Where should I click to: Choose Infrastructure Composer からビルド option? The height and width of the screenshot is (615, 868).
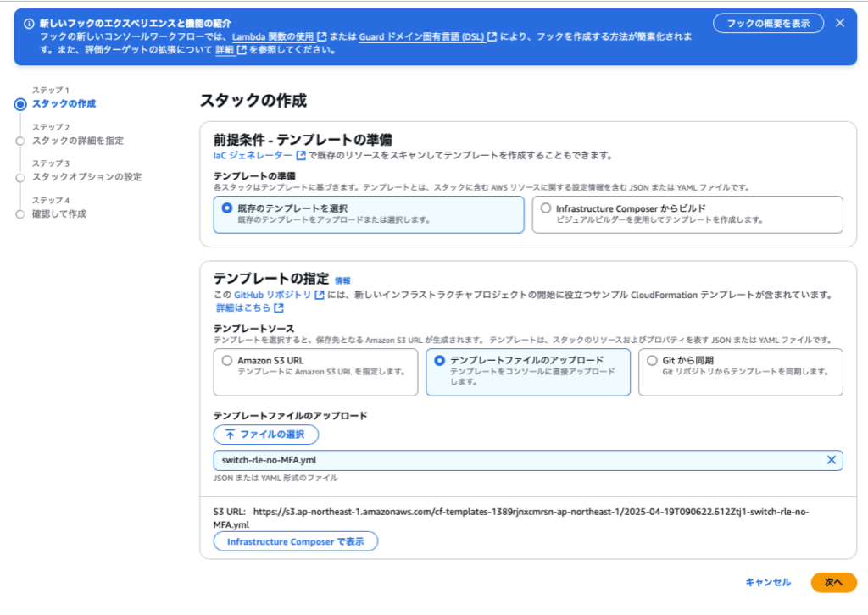pos(546,208)
